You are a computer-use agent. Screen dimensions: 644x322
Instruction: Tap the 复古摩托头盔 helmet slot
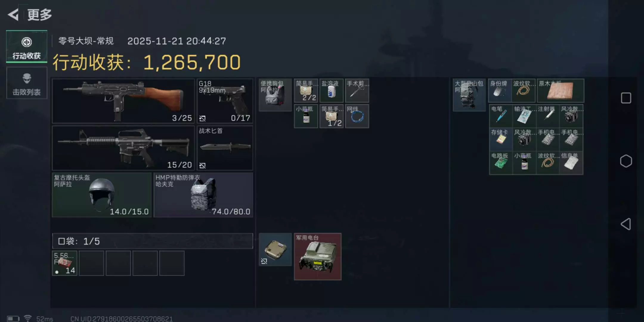tap(102, 195)
